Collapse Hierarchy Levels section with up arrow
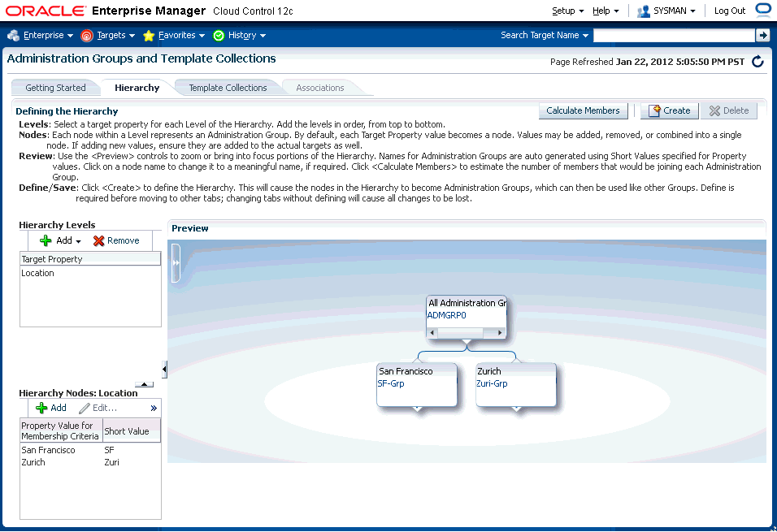The width and height of the screenshot is (777, 532). [x=144, y=384]
